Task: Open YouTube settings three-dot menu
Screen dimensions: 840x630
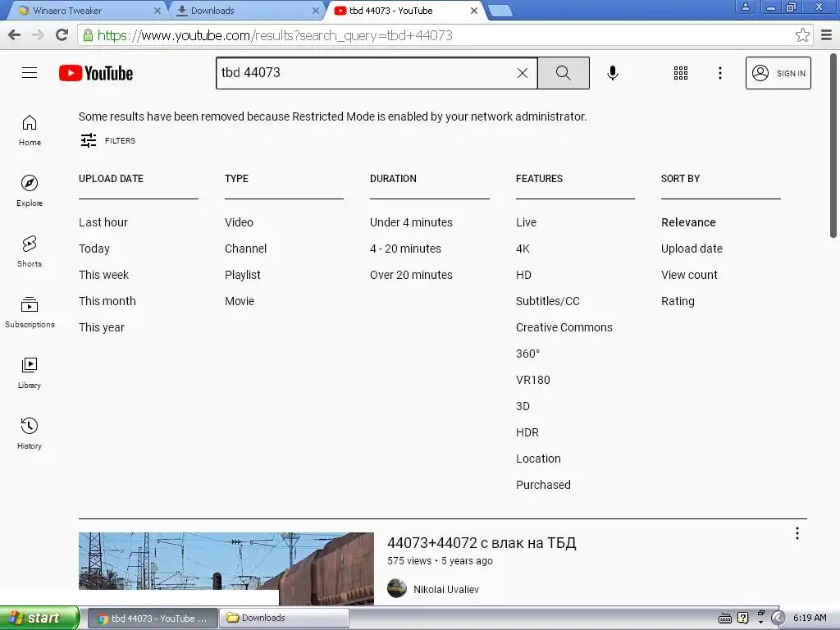Action: click(x=720, y=73)
